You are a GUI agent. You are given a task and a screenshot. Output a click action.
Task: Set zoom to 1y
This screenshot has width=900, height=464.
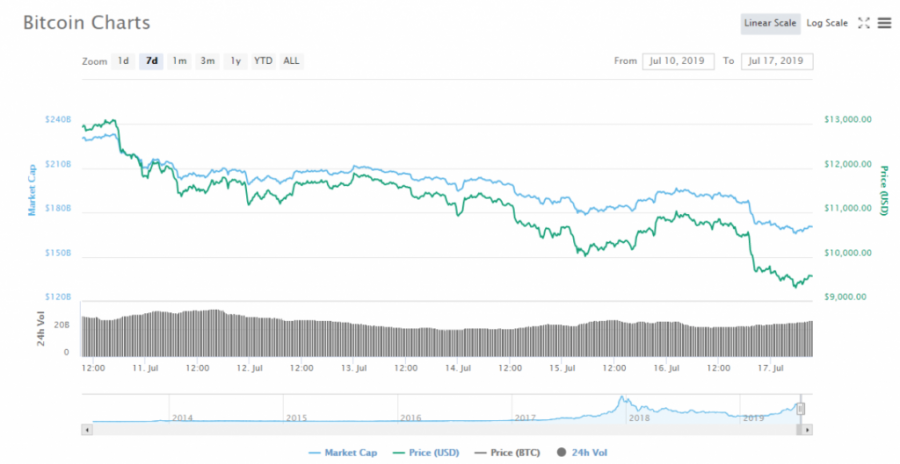pyautogui.click(x=235, y=61)
